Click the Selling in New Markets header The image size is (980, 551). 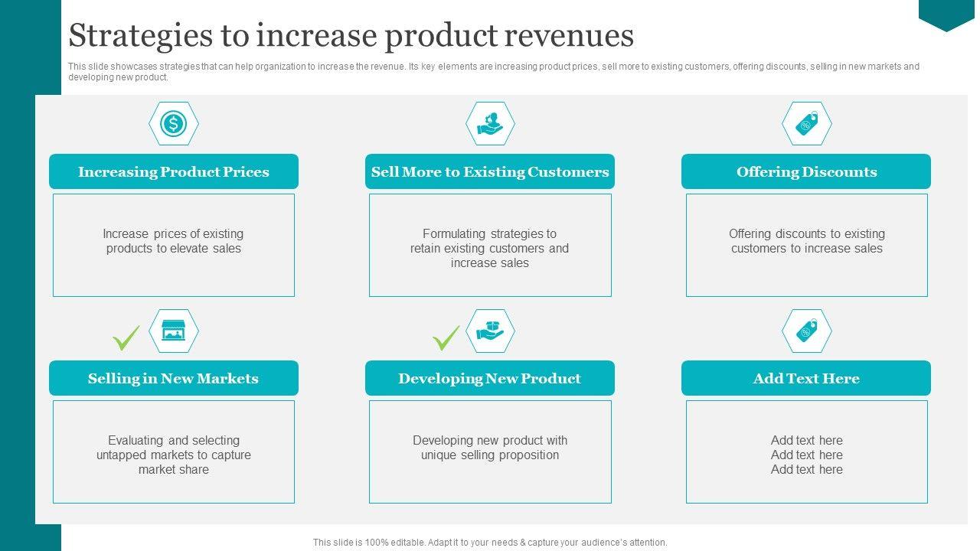(174, 378)
